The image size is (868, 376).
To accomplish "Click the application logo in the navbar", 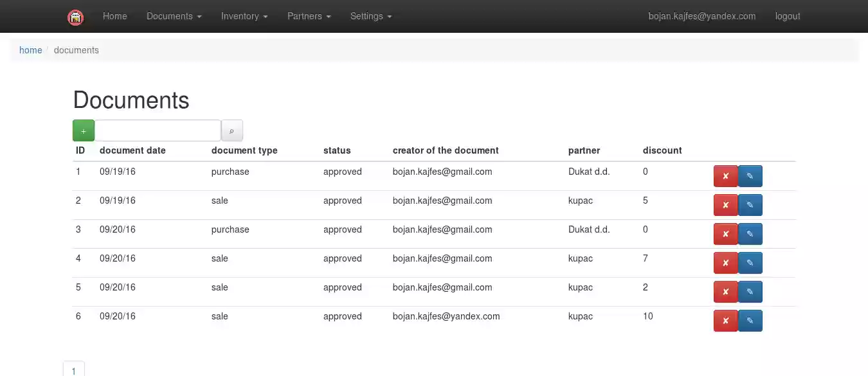I will point(75,17).
